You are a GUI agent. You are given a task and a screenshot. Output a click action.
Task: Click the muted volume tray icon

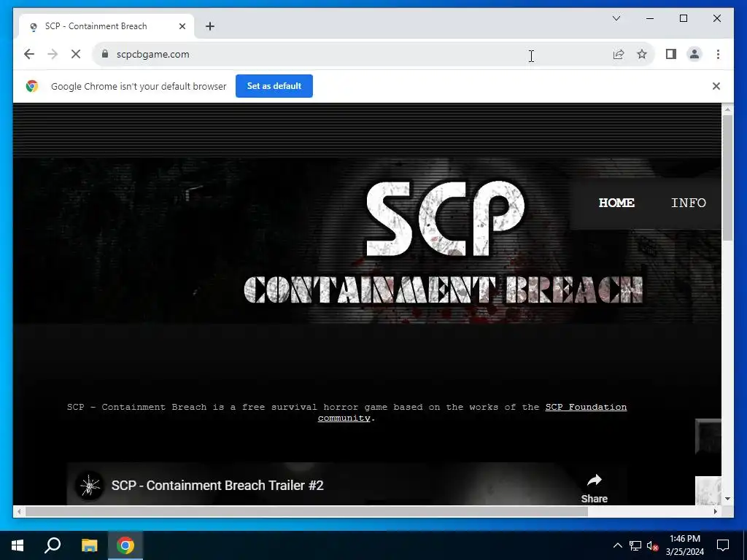coord(652,545)
